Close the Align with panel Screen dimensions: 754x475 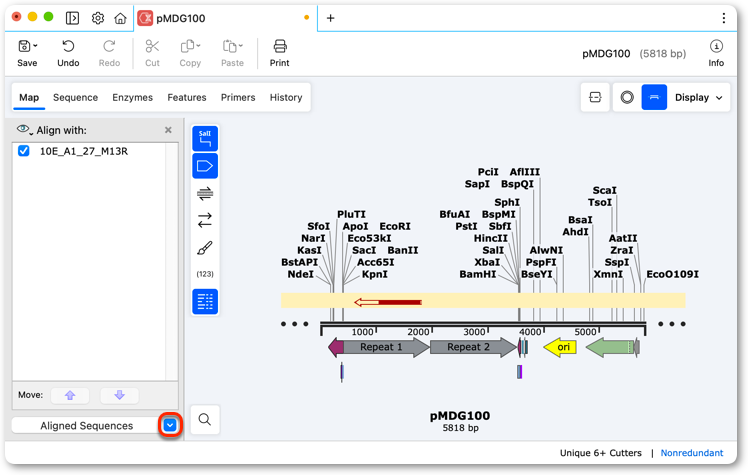click(x=168, y=130)
